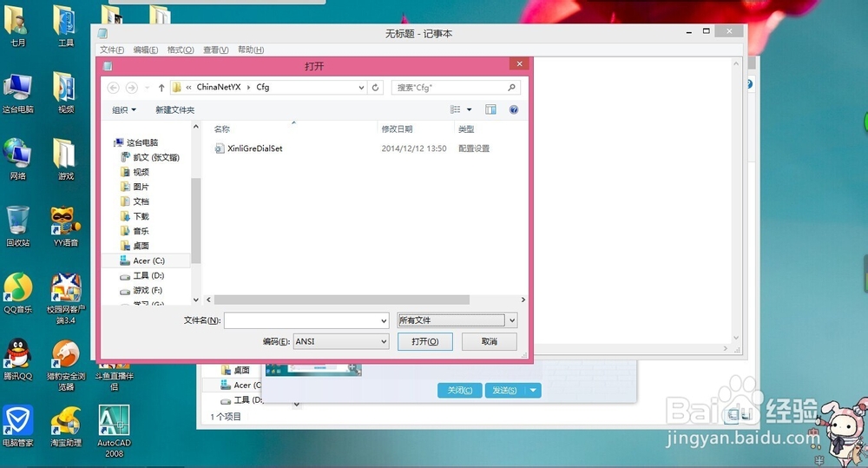The height and width of the screenshot is (468, 868).
Task: Open the 查看(V) menu in Notepad
Action: pos(216,49)
